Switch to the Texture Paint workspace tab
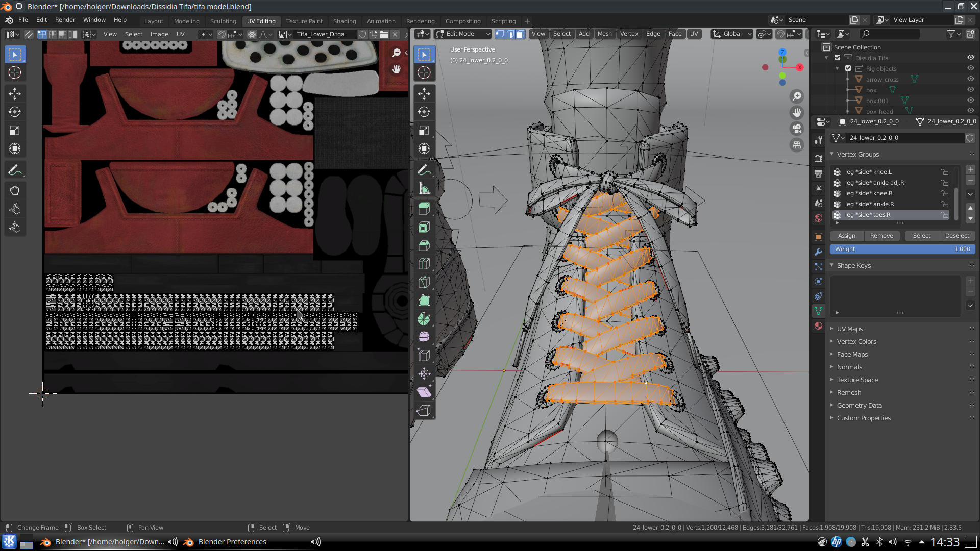Viewport: 980px width, 551px height. [x=304, y=21]
